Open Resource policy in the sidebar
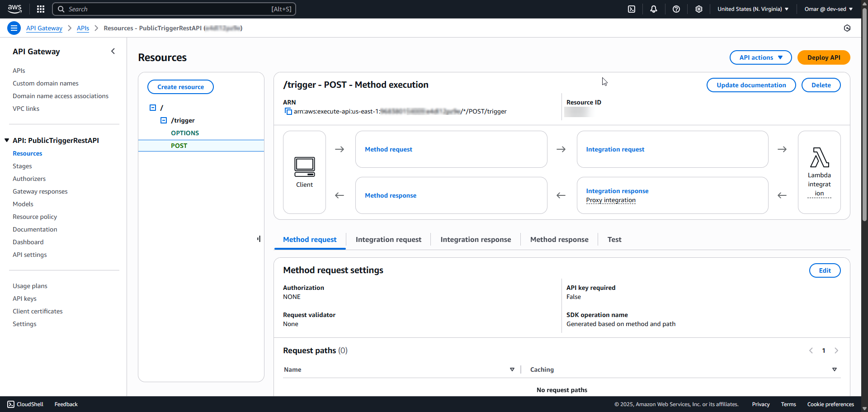Viewport: 868px width, 412px height. 35,217
